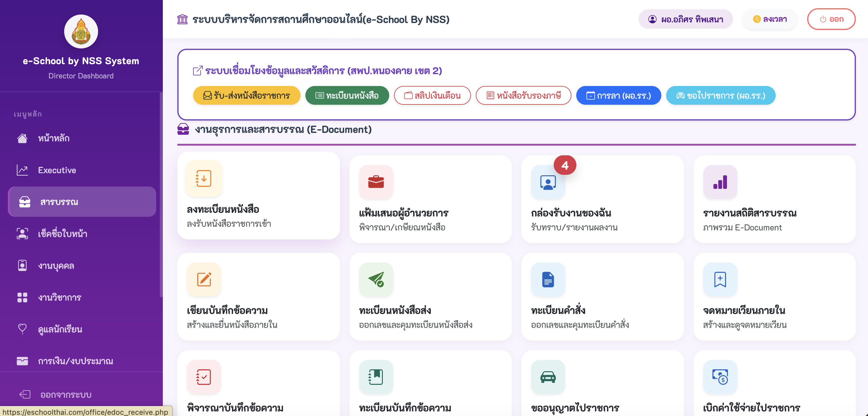
Task: Click the purple bar chart icon of รายงานสถิติสารบรรณ
Action: 720,182
